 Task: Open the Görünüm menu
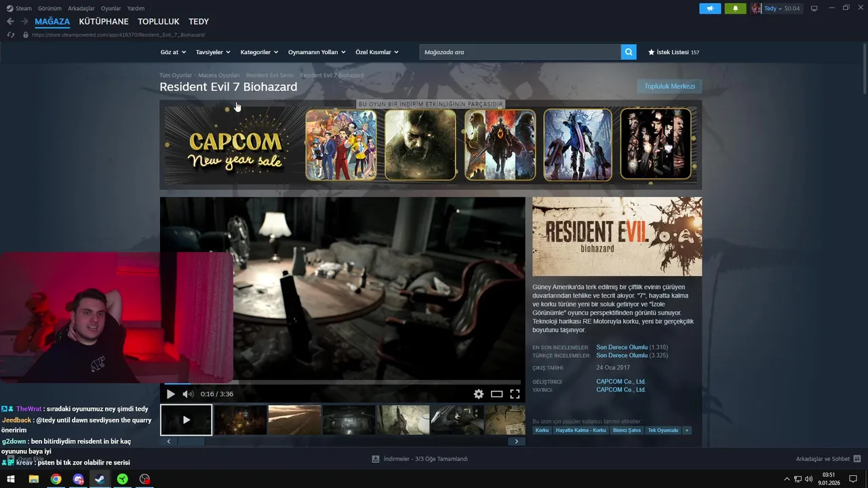click(x=50, y=8)
